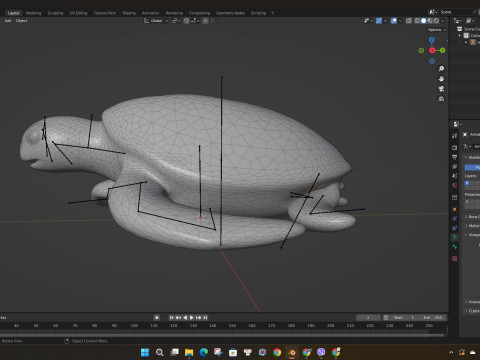Click the blue Z axis gizmo ball
The width and height of the screenshot is (480, 360).
pos(432,40)
